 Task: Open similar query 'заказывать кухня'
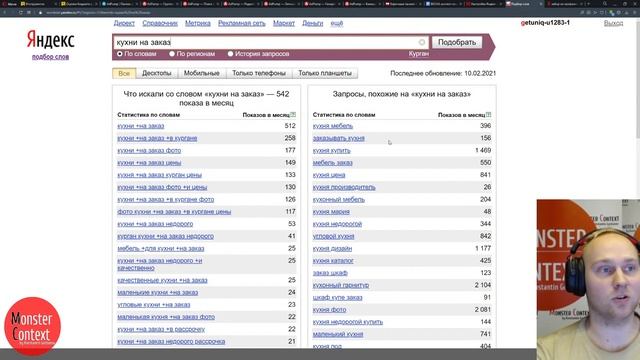[x=338, y=138]
